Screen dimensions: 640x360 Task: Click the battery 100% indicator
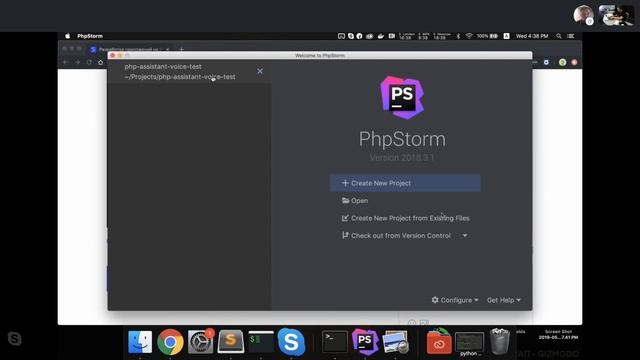pyautogui.click(x=487, y=36)
